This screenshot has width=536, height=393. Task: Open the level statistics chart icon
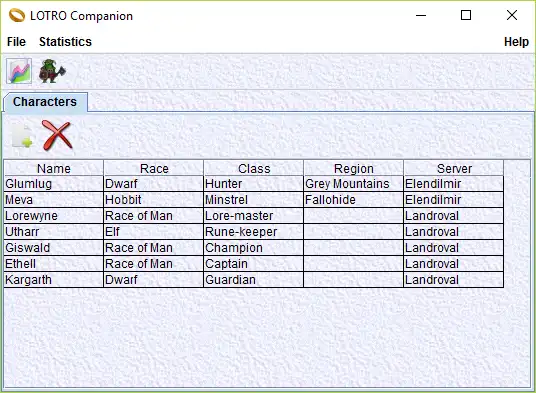(x=19, y=71)
